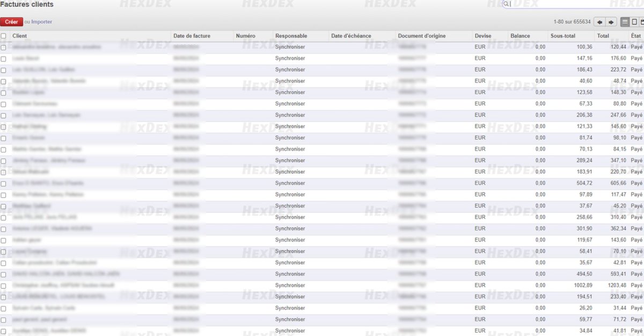Image resolution: width=644 pixels, height=336 pixels.
Task: Switch to list view
Action: click(x=625, y=22)
